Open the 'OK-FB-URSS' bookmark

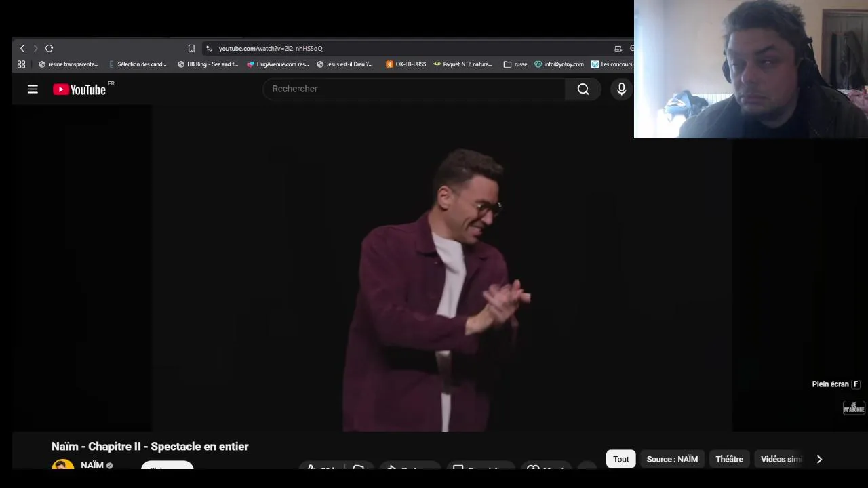406,64
